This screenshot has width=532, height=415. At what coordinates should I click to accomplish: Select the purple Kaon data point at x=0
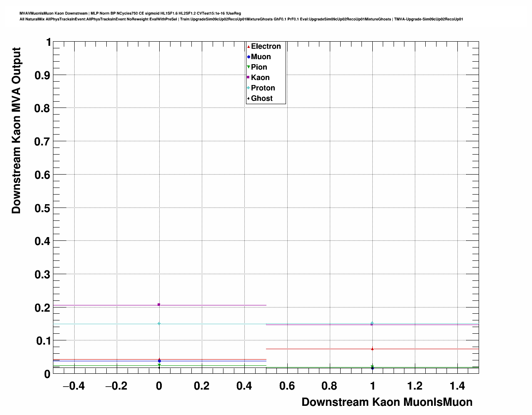[159, 305]
